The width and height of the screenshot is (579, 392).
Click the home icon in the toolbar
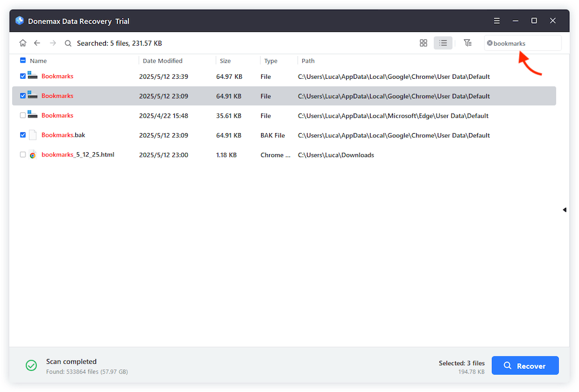coord(23,43)
